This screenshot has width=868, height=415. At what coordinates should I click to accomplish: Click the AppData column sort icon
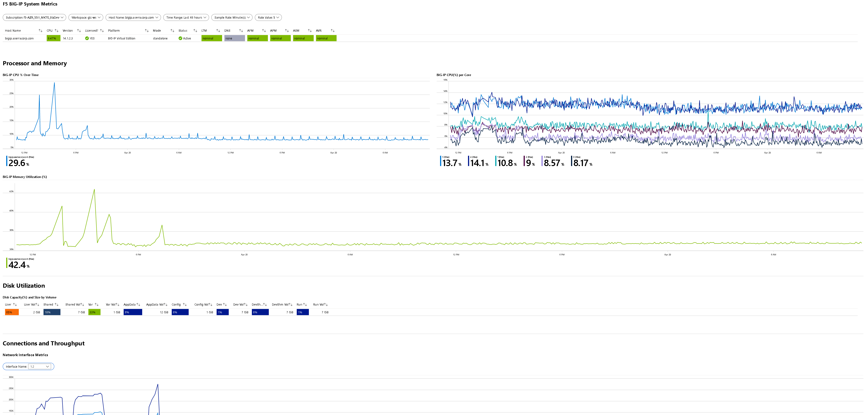click(x=138, y=305)
